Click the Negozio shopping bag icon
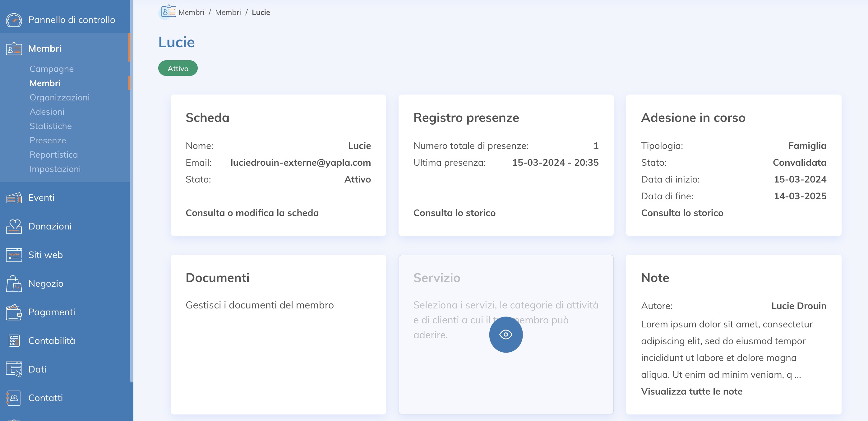This screenshot has width=868, height=421. 14,284
